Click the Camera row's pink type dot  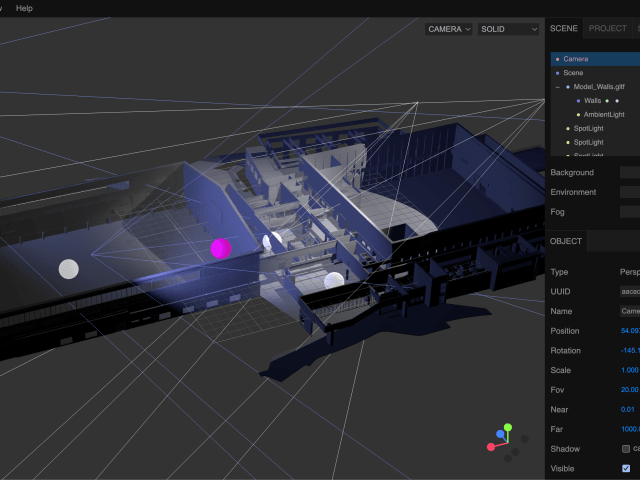click(x=558, y=59)
